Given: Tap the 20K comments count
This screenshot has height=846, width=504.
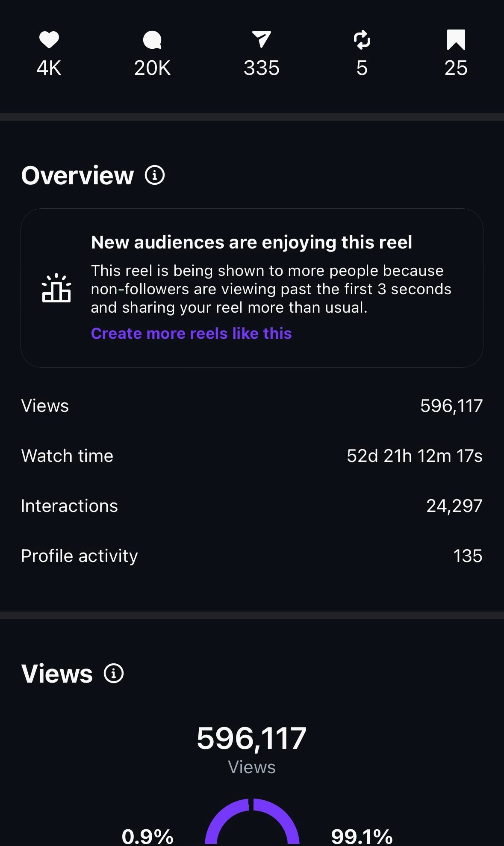Looking at the screenshot, I should [x=152, y=68].
